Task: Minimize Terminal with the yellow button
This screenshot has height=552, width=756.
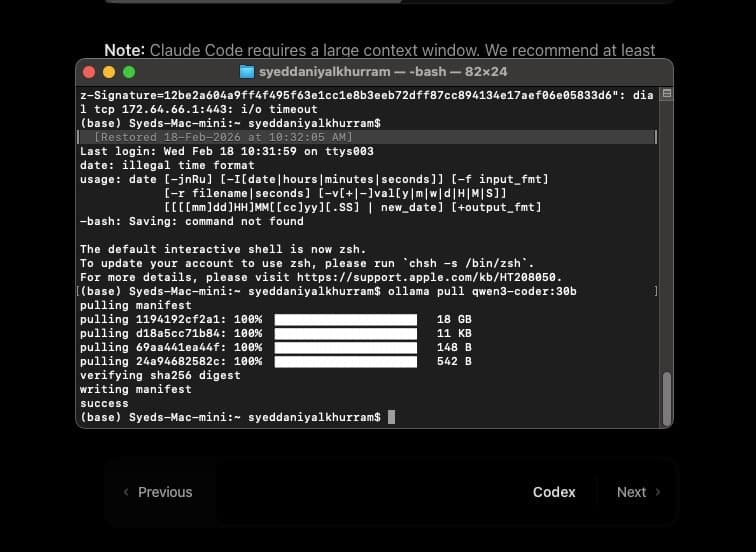Action: click(109, 72)
